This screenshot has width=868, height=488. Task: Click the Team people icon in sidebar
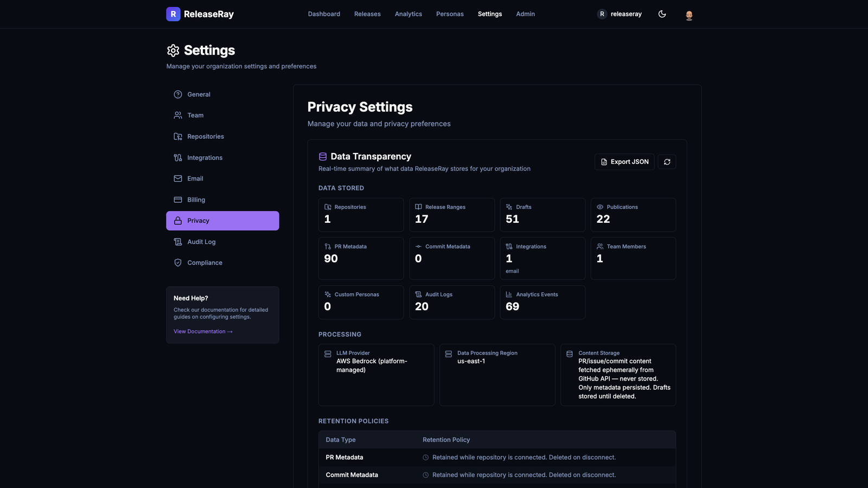(177, 115)
